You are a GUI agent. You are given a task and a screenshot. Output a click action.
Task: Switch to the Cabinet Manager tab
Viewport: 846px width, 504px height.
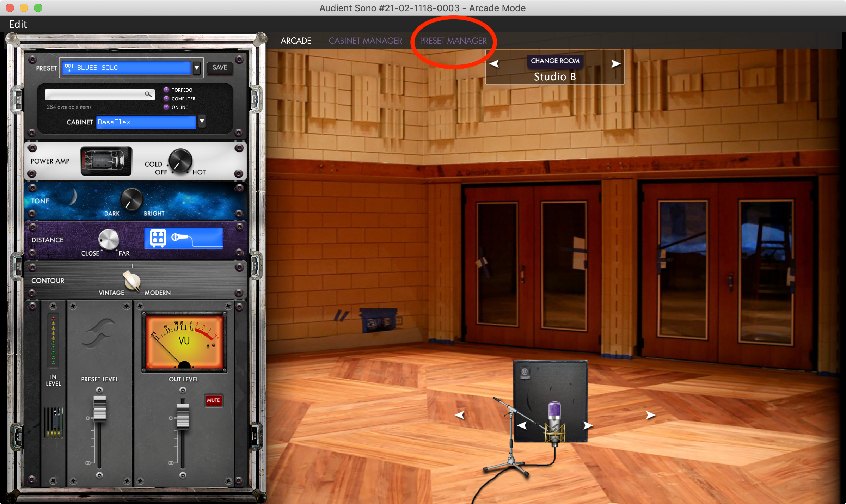click(365, 41)
